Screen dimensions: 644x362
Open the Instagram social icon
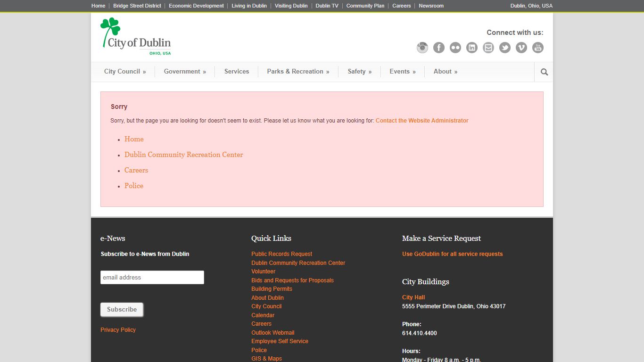coord(422,48)
